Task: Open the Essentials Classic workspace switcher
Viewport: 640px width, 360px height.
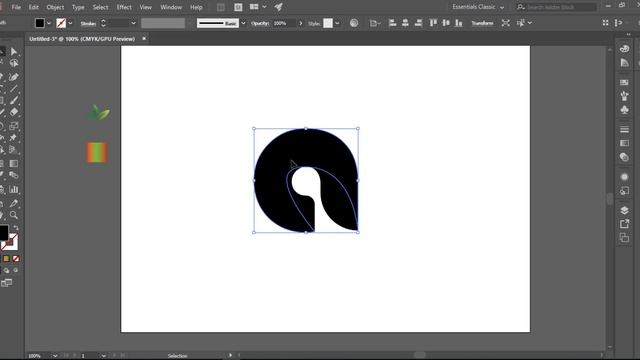Action: (478, 7)
